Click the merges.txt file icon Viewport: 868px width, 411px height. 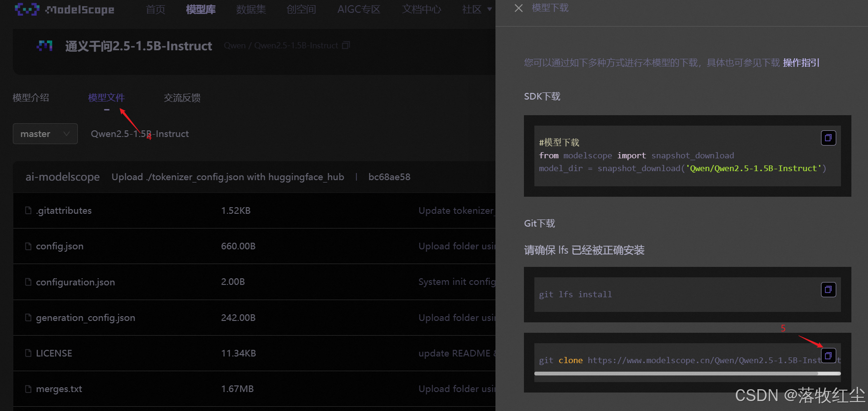[x=28, y=389]
